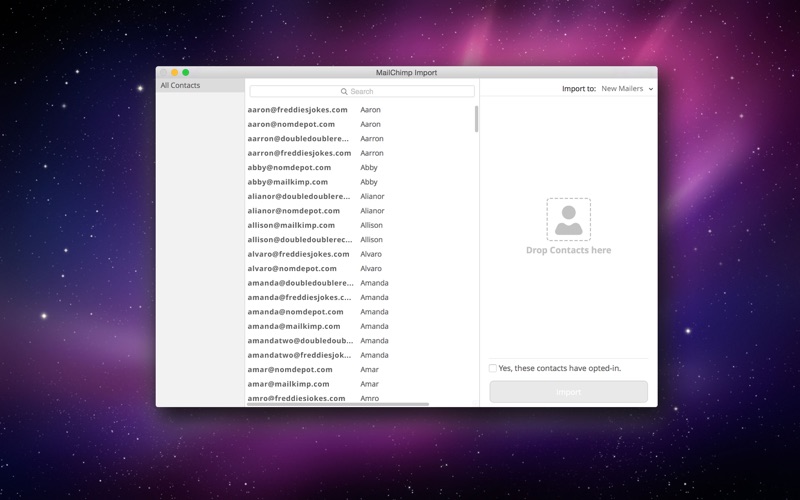
Task: Click the green zoom window button
Action: click(186, 73)
